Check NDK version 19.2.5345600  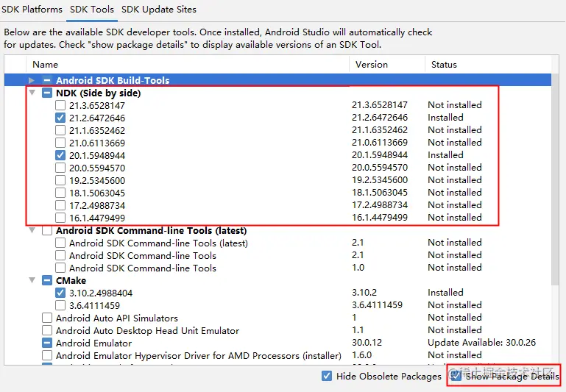coord(60,180)
